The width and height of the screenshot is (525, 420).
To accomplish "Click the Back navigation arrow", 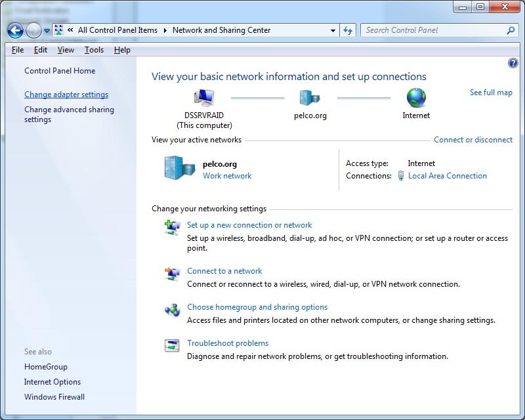I will click(x=14, y=30).
